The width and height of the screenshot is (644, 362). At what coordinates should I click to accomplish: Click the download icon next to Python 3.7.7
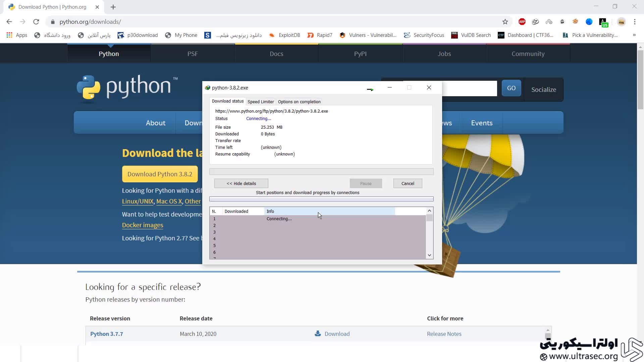tap(318, 334)
